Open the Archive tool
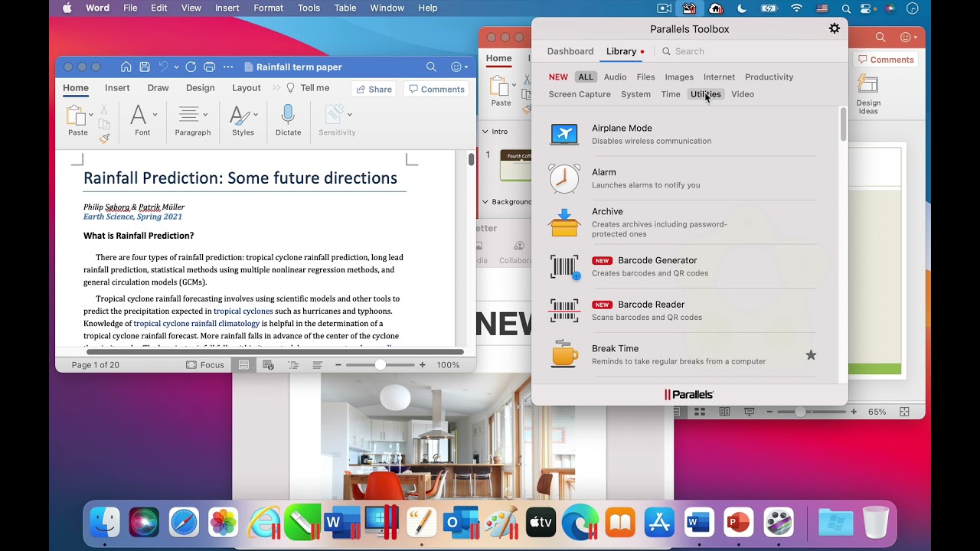The width and height of the screenshot is (980, 551). tap(681, 223)
